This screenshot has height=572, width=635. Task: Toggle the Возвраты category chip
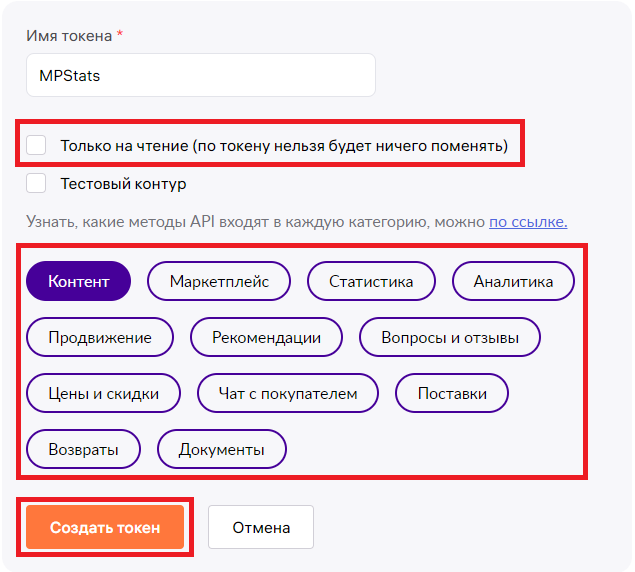click(x=83, y=449)
